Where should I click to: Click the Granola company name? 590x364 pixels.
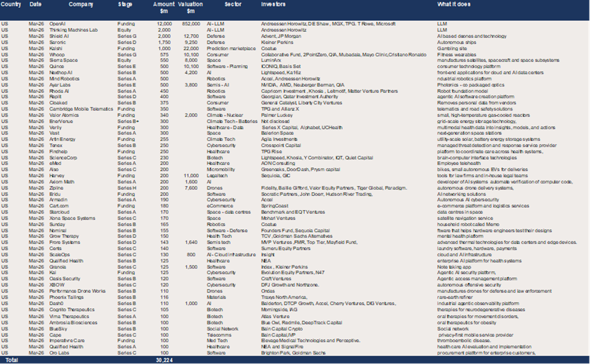click(x=58, y=267)
